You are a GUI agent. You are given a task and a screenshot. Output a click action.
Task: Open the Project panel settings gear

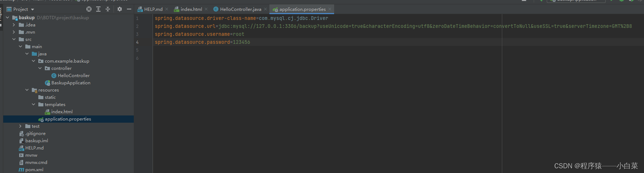point(120,9)
